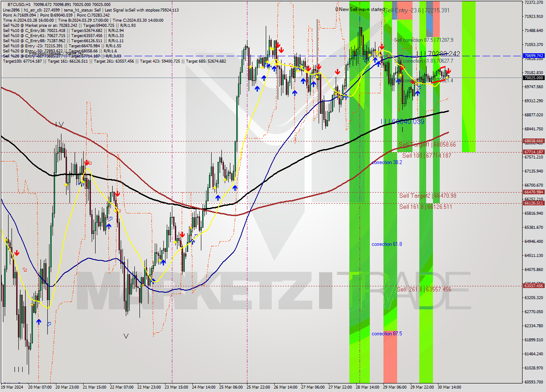Click the 'correction 61.8' label
The height and width of the screenshot is (392, 546).
point(386,244)
